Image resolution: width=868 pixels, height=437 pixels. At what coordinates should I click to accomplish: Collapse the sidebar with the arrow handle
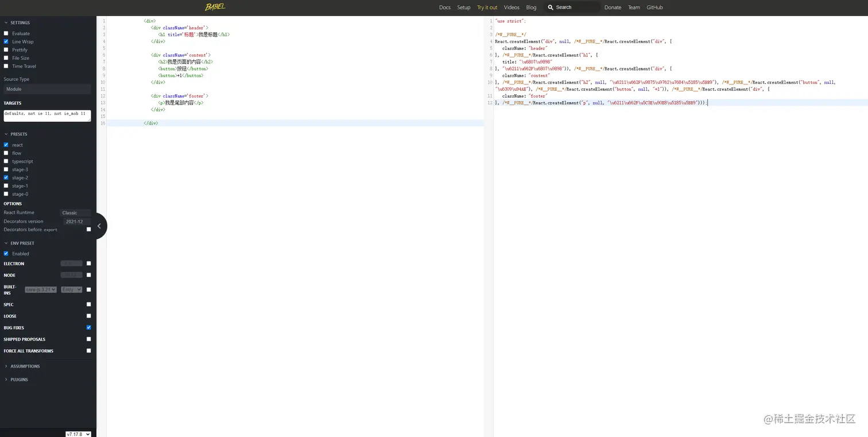99,226
